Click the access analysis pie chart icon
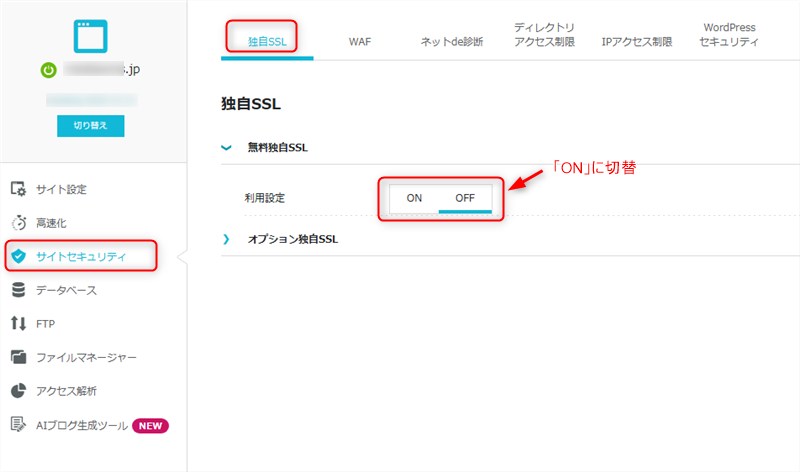800x472 pixels. [18, 390]
